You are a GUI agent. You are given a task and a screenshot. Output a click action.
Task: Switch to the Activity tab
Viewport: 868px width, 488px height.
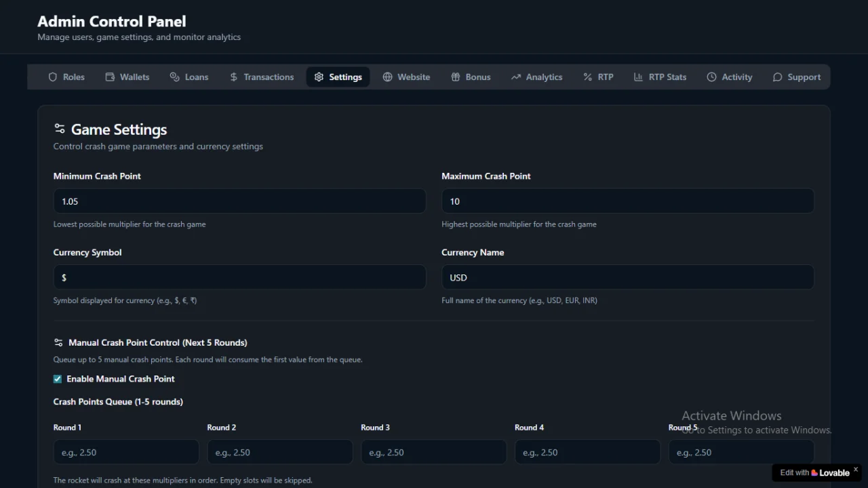pyautogui.click(x=730, y=77)
